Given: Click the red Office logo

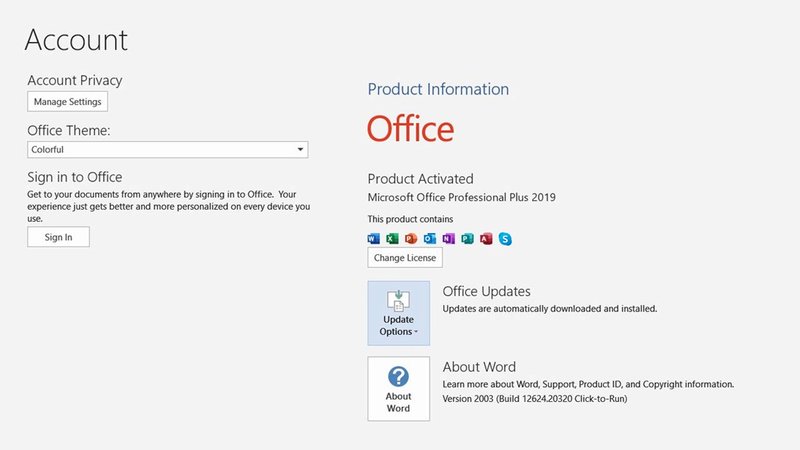Looking at the screenshot, I should pyautogui.click(x=410, y=129).
